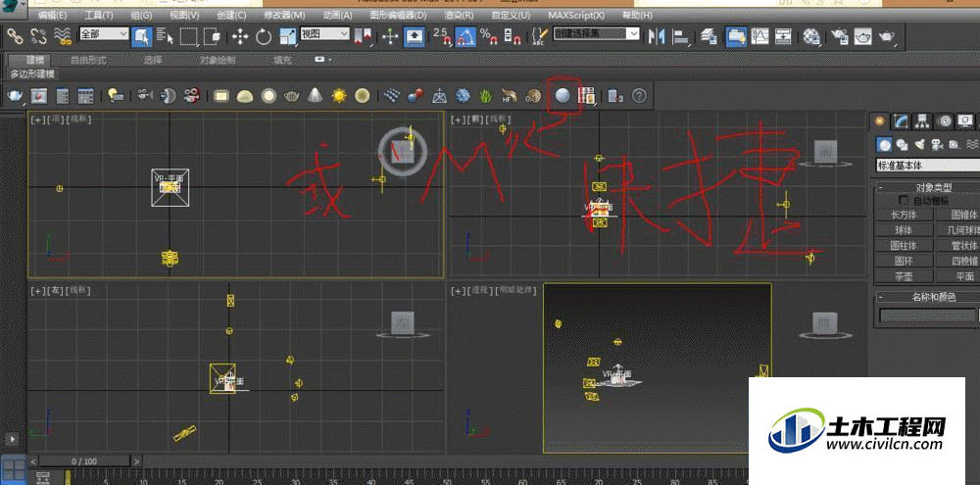The height and width of the screenshot is (485, 980).
Task: Open 组(G) menu
Action: 139,15
